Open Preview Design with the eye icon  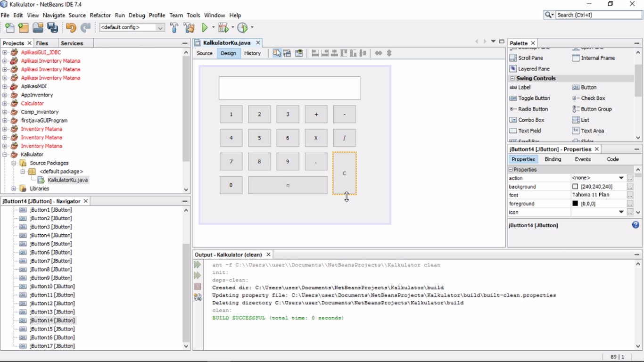tap(299, 53)
